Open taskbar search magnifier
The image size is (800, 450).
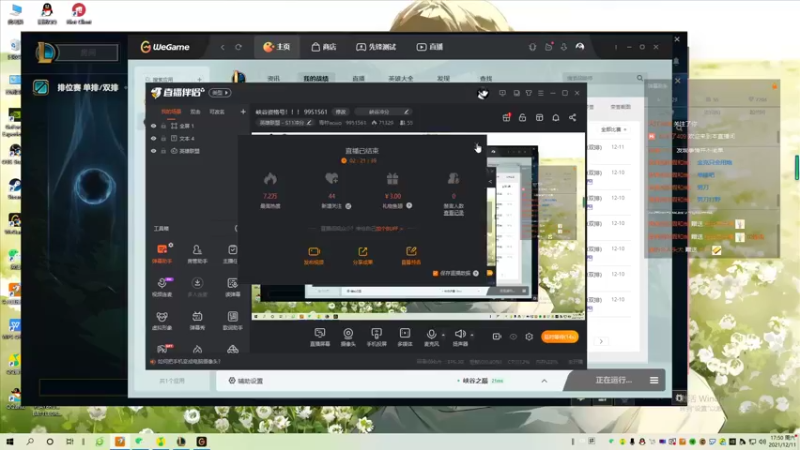coord(30,441)
